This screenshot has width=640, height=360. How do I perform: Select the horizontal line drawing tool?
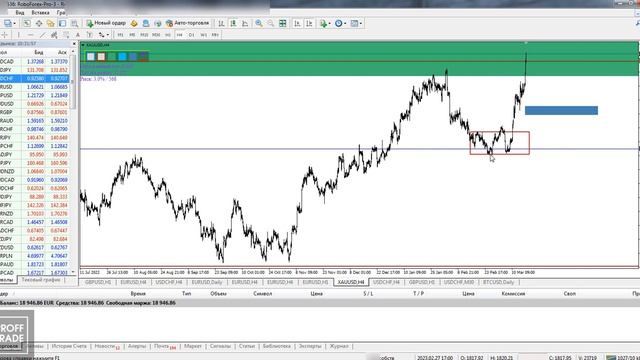click(30, 35)
